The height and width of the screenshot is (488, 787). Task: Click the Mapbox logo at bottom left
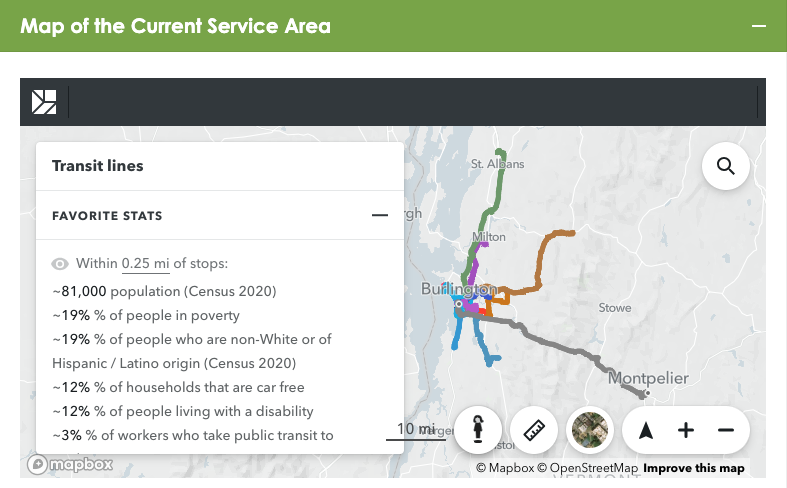[69, 464]
